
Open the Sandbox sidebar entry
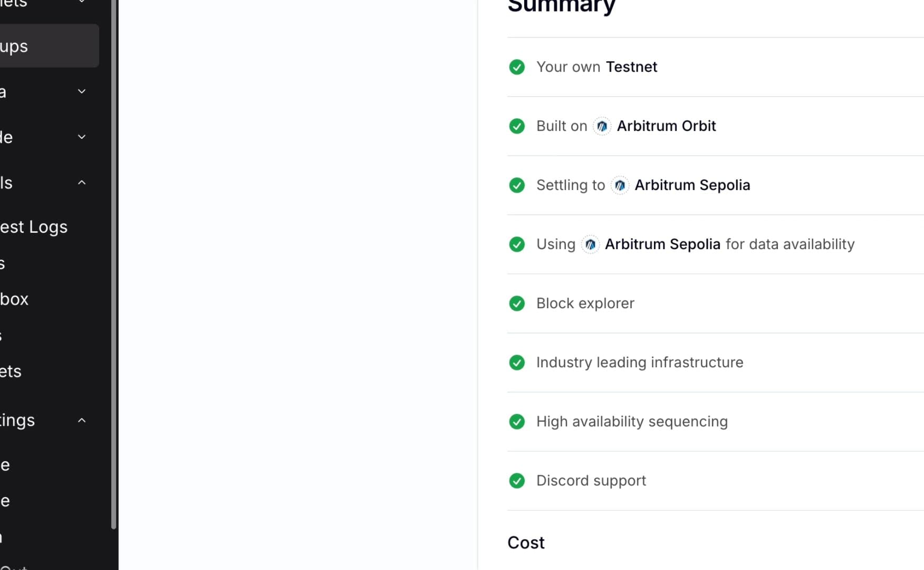coord(14,299)
